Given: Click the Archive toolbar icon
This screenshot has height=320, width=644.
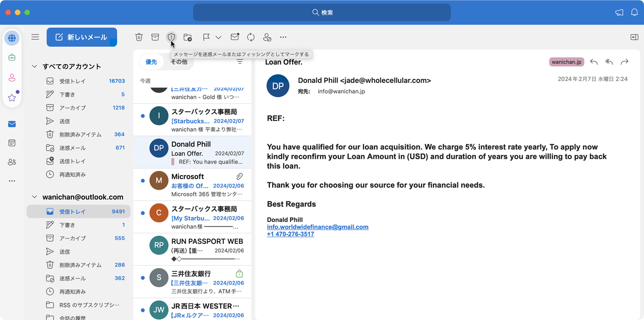Looking at the screenshot, I should pyautogui.click(x=155, y=37).
